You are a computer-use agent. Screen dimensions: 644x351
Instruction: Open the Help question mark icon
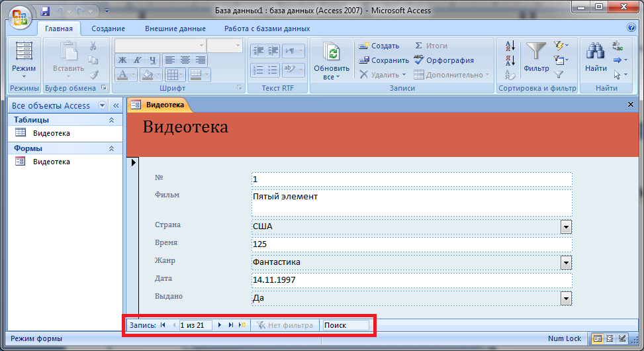631,28
